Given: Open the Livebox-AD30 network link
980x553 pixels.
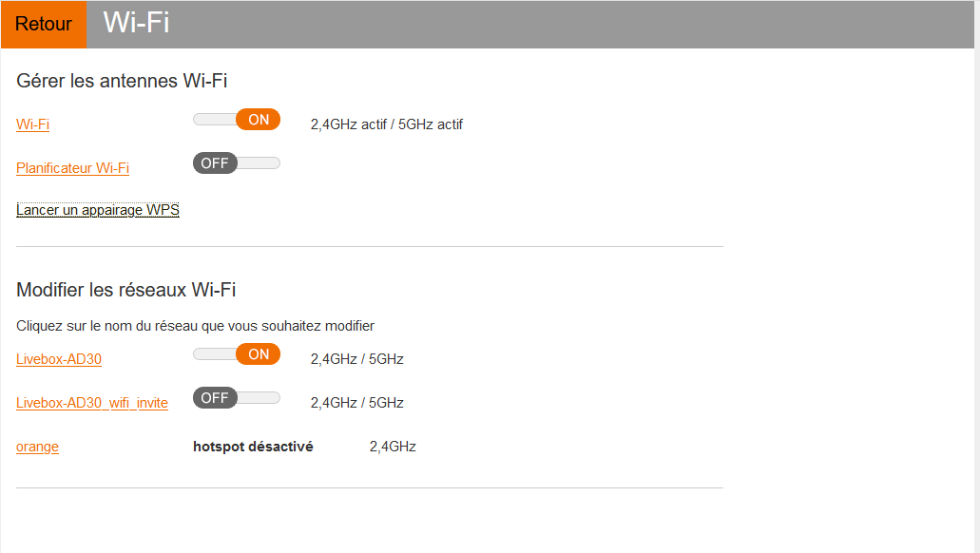Looking at the screenshot, I should pos(59,359).
